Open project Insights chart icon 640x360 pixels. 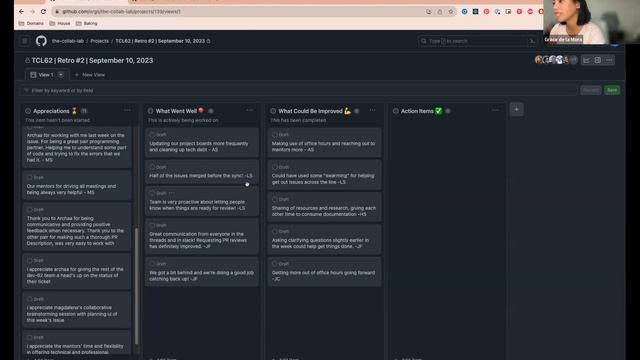(x=587, y=60)
